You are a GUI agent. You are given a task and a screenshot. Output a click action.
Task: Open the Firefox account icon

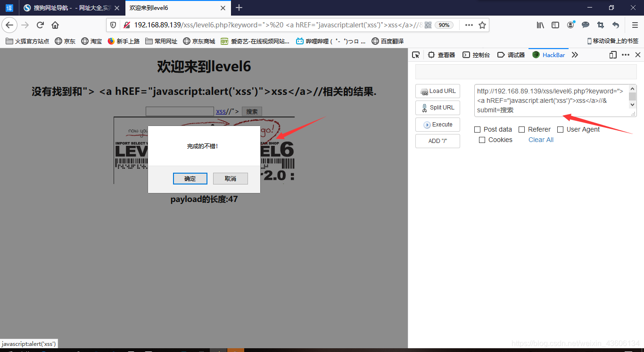point(570,25)
